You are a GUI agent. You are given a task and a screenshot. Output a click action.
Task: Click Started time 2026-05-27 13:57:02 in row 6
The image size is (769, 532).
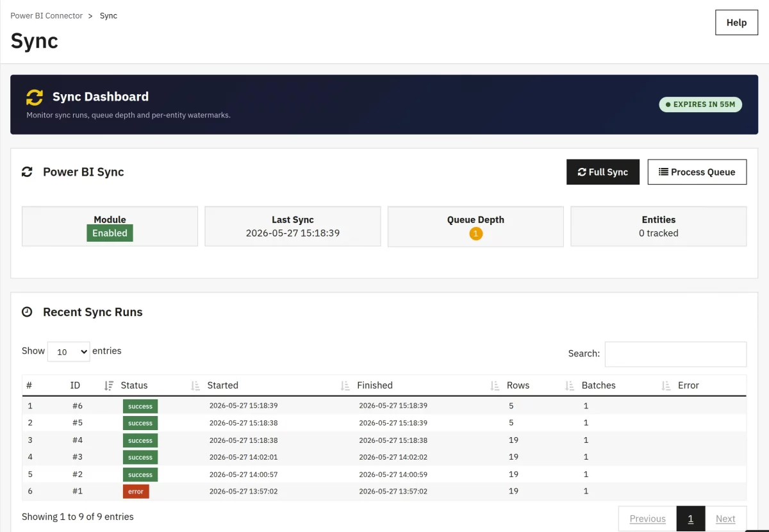click(244, 491)
